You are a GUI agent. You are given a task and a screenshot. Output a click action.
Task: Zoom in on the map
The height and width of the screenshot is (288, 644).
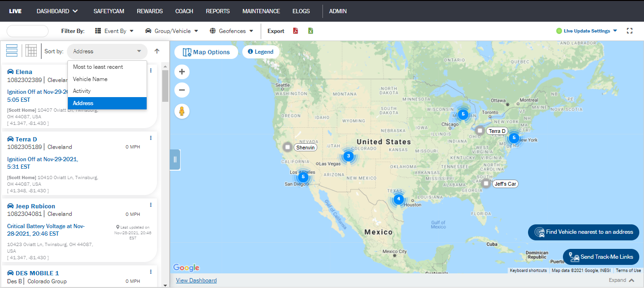[x=182, y=72]
